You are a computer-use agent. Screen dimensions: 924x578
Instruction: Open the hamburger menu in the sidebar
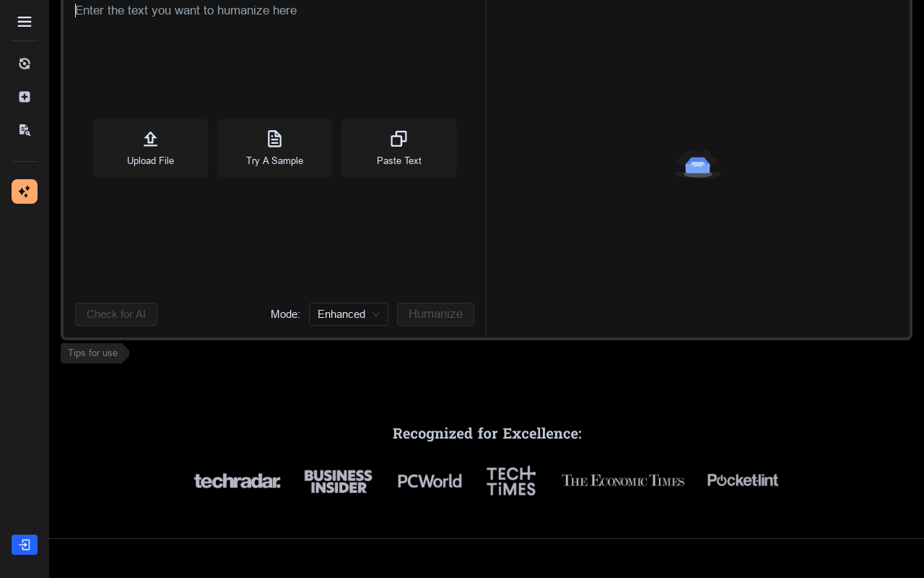point(25,22)
